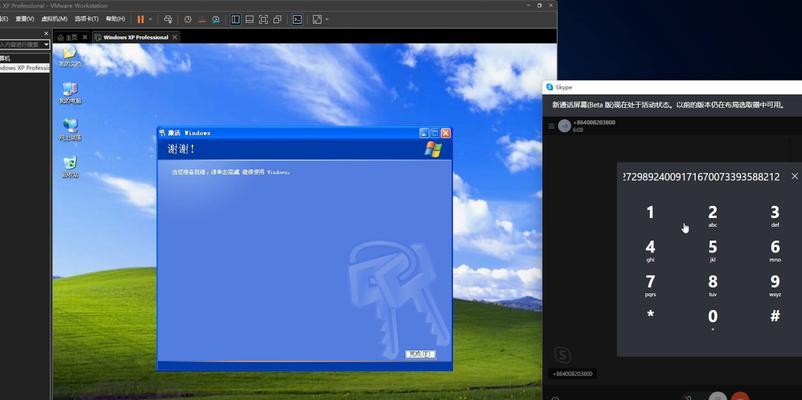Open the 帮助(H) menu
The height and width of the screenshot is (400, 802).
click(115, 19)
